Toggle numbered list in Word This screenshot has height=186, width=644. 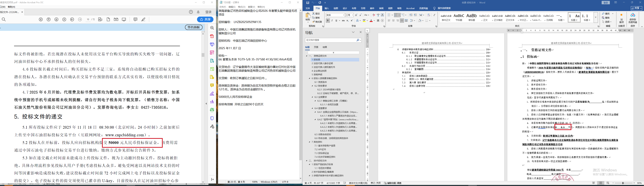pos(396,15)
